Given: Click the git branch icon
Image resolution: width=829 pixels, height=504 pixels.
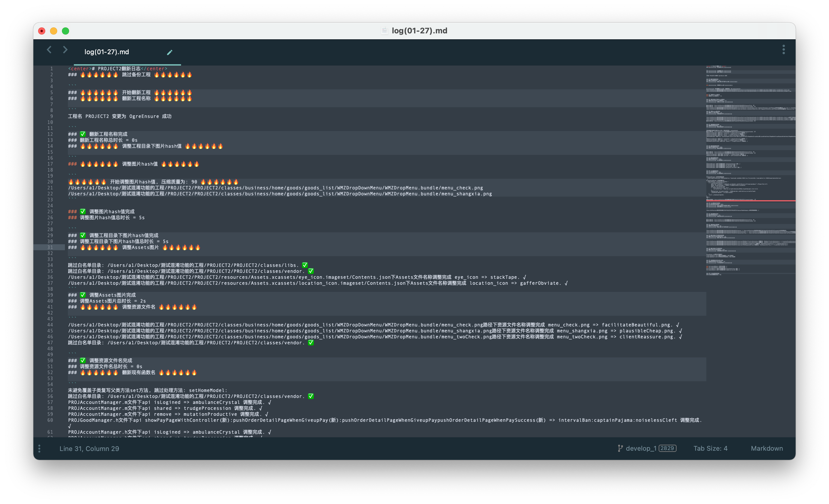Looking at the screenshot, I should coord(620,448).
